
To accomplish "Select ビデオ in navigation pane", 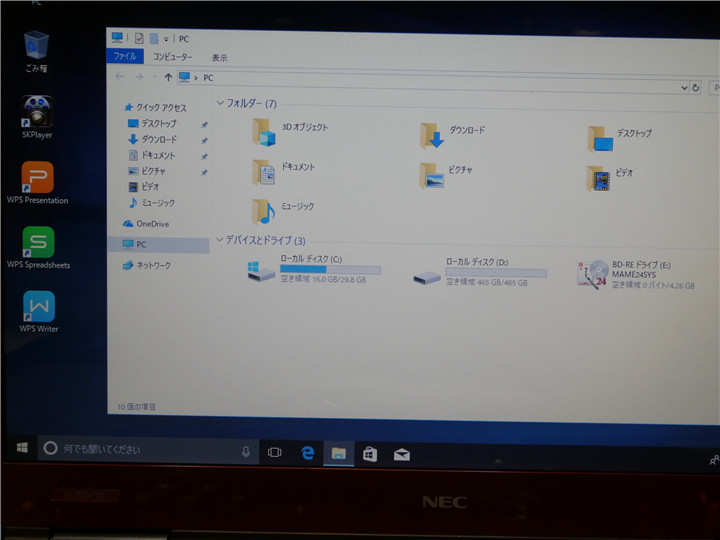I will coord(144,186).
